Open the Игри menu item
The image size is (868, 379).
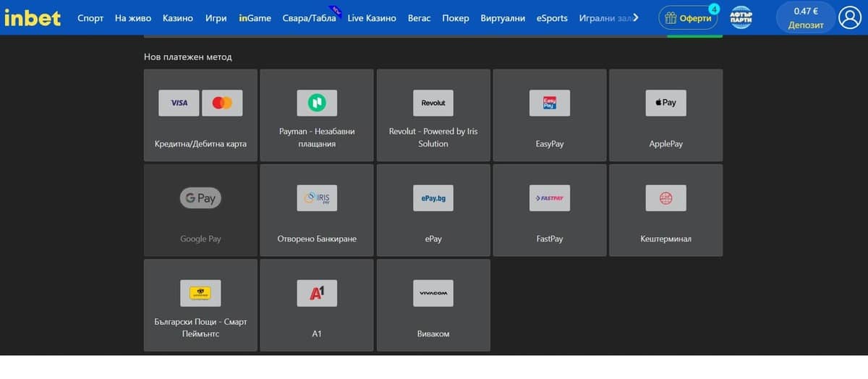coord(216,18)
